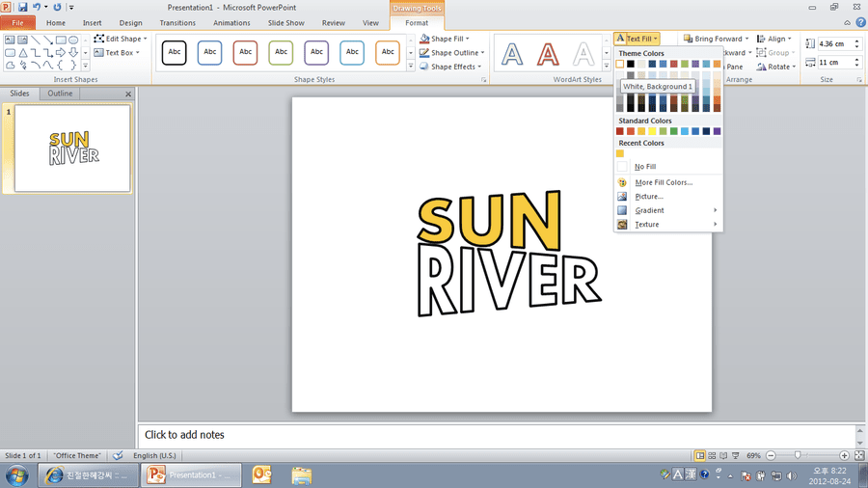The height and width of the screenshot is (488, 868).
Task: Switch to the Outline pane tab
Action: (x=60, y=94)
